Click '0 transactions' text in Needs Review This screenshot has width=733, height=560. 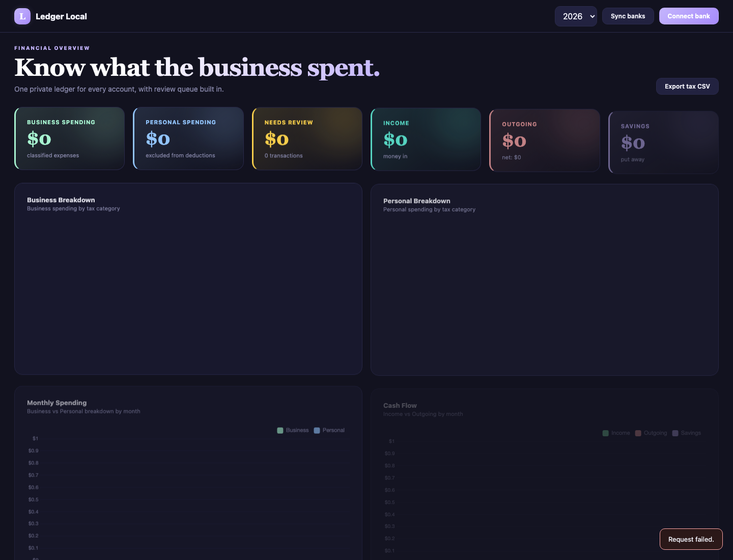click(x=284, y=156)
